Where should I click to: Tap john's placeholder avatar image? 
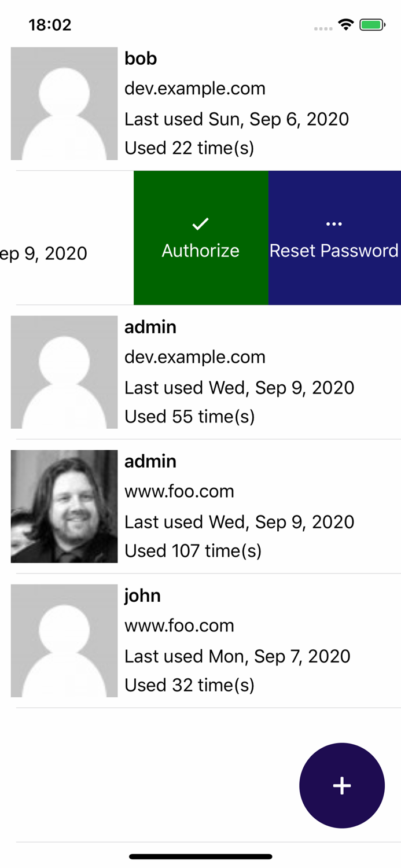pos(64,640)
